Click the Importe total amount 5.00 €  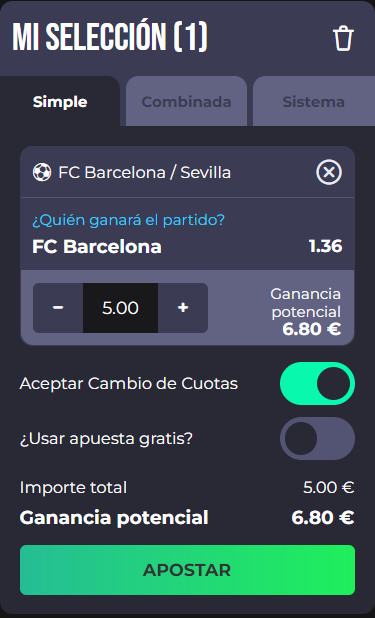pos(328,488)
